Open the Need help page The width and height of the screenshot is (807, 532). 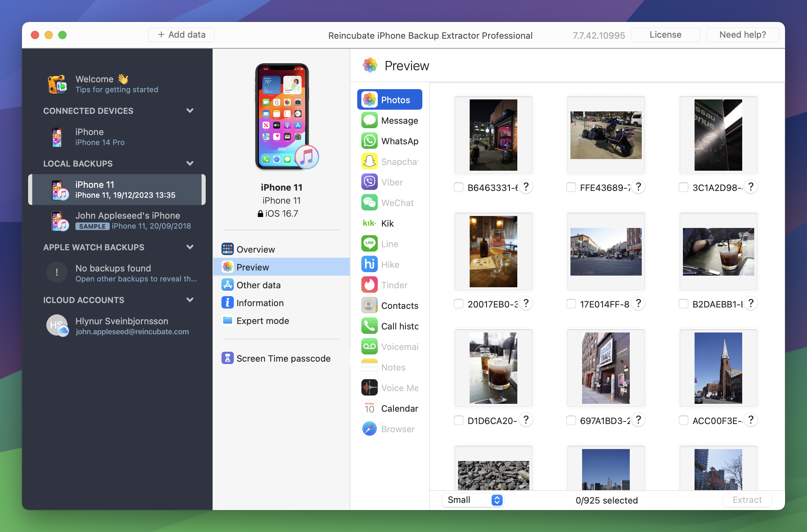(743, 35)
